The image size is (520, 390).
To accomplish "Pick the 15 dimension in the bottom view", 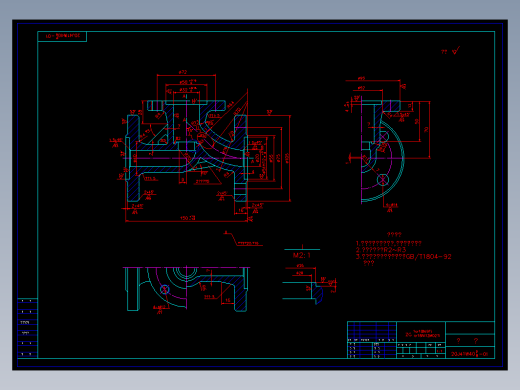I will [x=228, y=300].
